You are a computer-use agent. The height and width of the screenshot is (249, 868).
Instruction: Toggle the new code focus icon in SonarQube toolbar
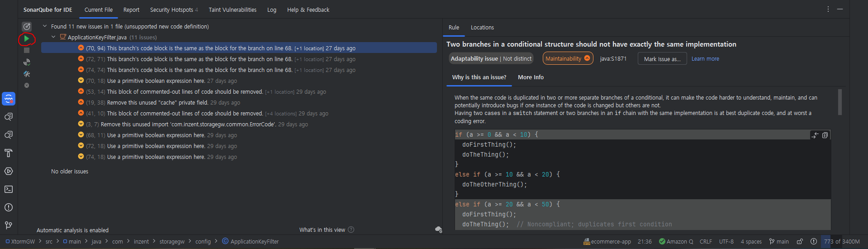pos(27,27)
